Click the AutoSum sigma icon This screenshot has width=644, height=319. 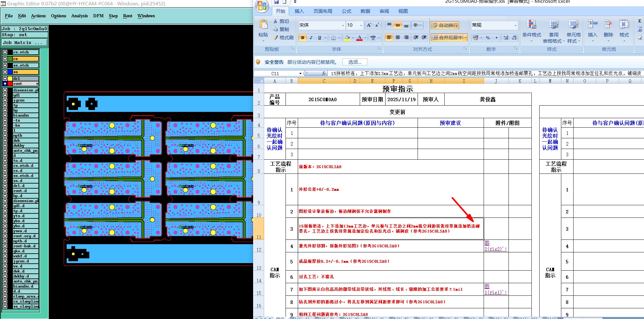pos(640,21)
